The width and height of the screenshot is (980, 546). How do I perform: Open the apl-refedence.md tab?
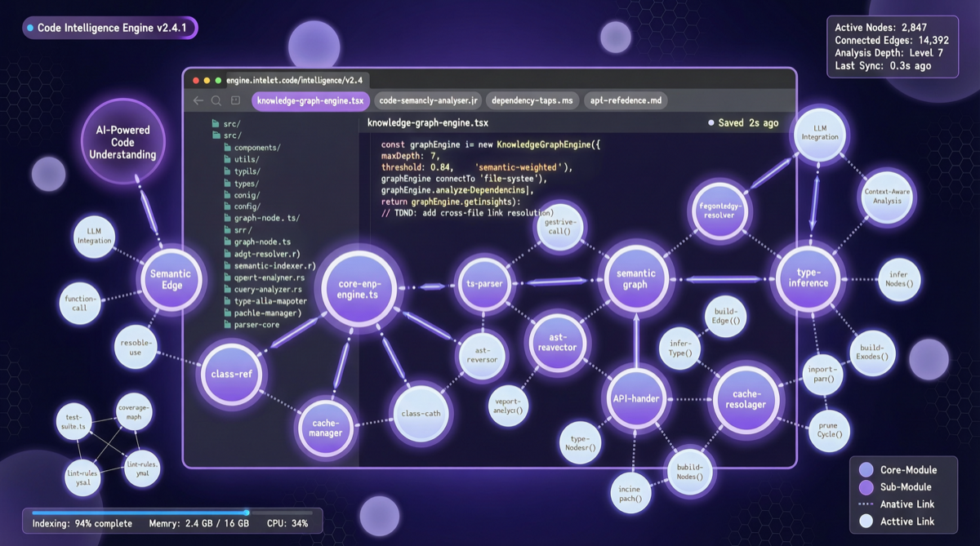626,101
